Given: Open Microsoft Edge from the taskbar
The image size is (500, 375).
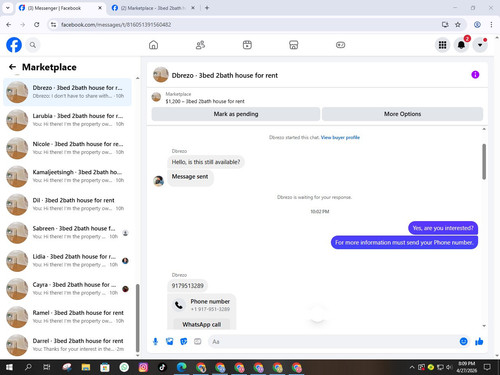Looking at the screenshot, I should coord(181,367).
